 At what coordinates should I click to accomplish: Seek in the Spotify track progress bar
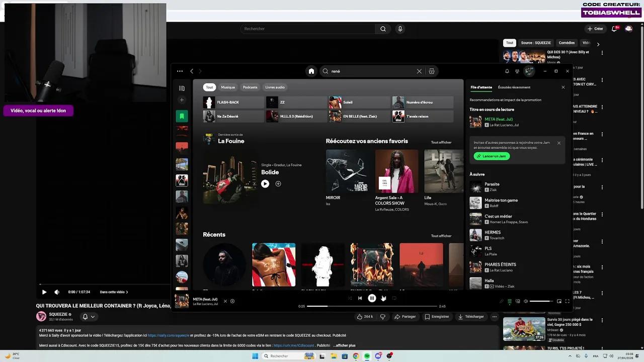[372, 306]
